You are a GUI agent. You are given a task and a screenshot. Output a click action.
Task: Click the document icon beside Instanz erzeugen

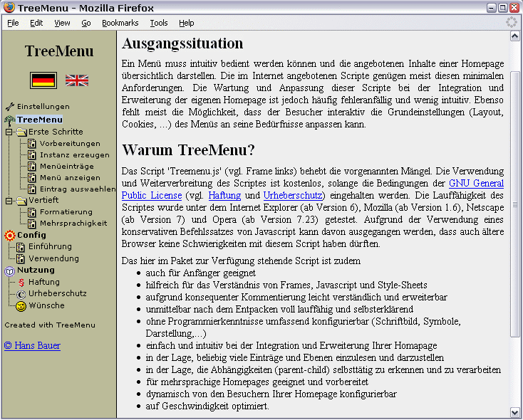31,155
